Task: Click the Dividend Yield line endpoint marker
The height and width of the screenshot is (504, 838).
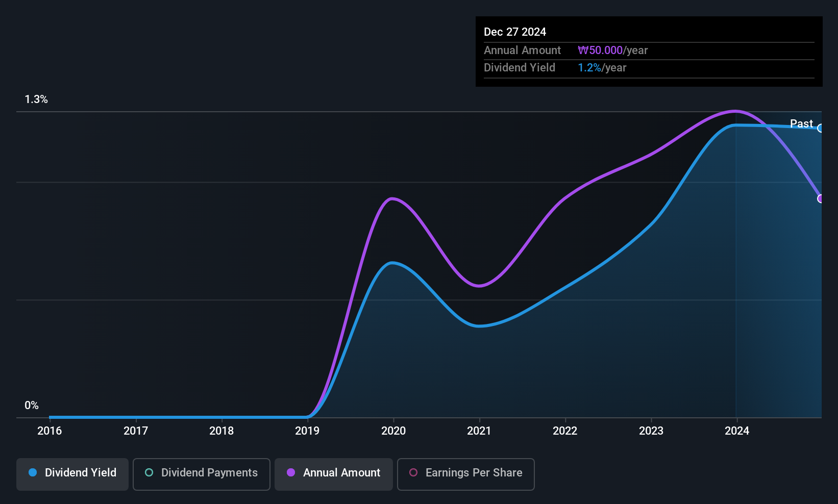Action: pos(821,129)
